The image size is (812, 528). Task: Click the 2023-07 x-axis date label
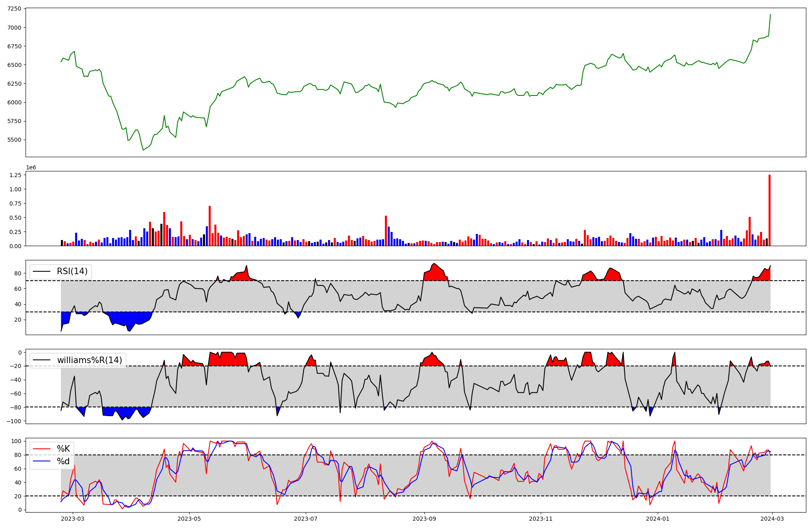pyautogui.click(x=305, y=519)
